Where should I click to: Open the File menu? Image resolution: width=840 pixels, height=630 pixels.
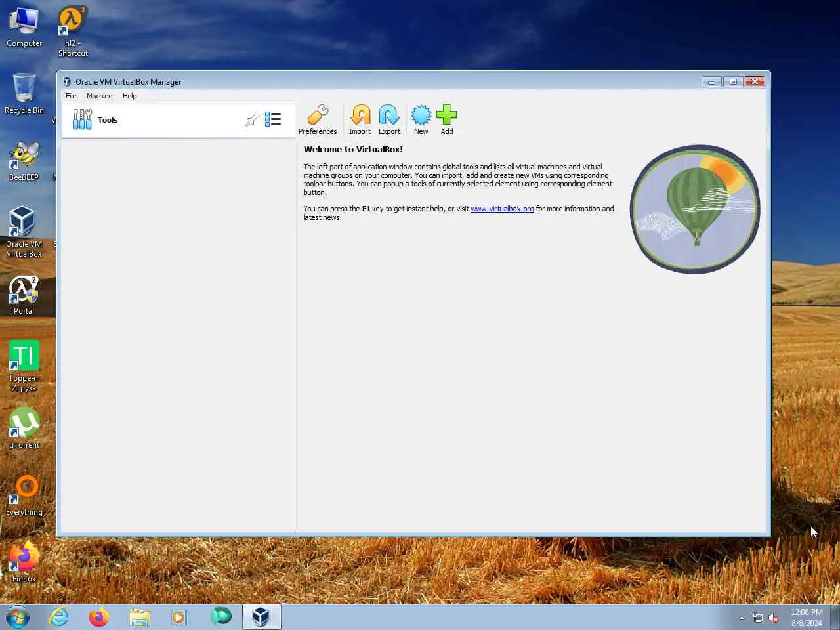(71, 96)
